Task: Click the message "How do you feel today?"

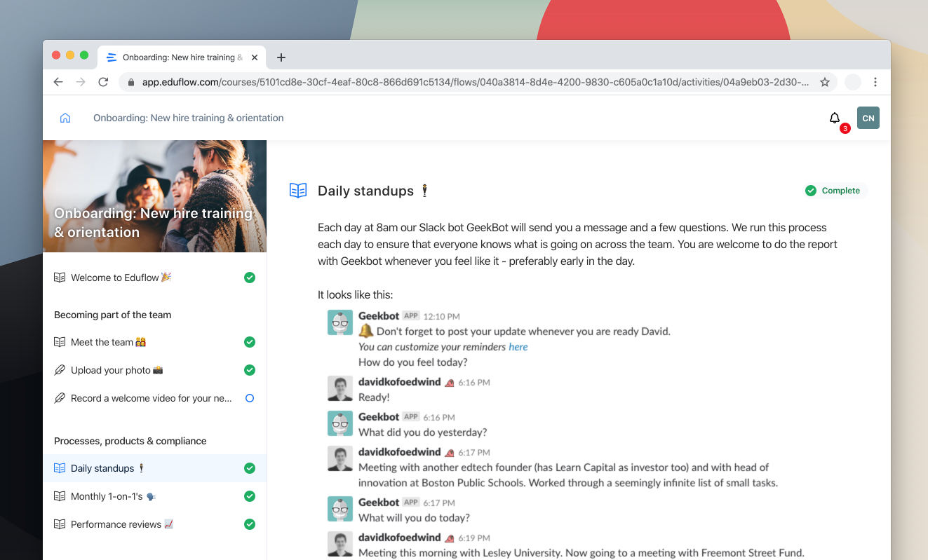Action: pyautogui.click(x=413, y=362)
